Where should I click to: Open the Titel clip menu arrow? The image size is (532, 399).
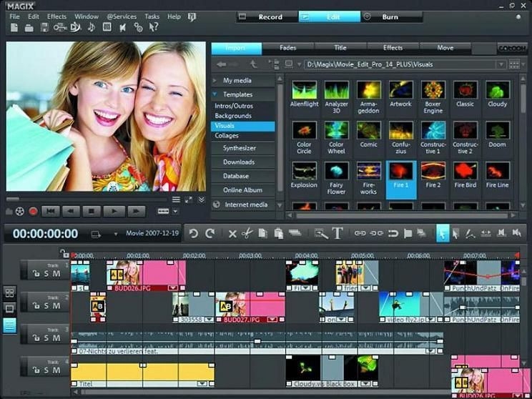pos(202,384)
